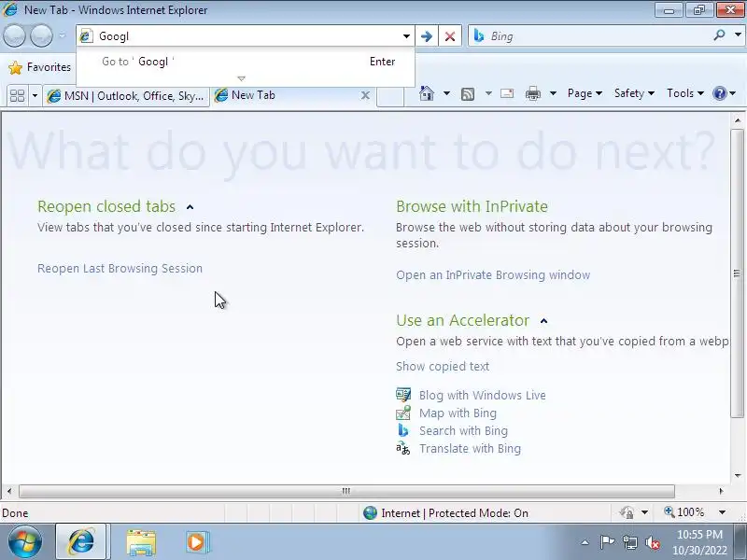The width and height of the screenshot is (747, 560).
Task: Click Open an InPrivate Browsing window
Action: [493, 274]
